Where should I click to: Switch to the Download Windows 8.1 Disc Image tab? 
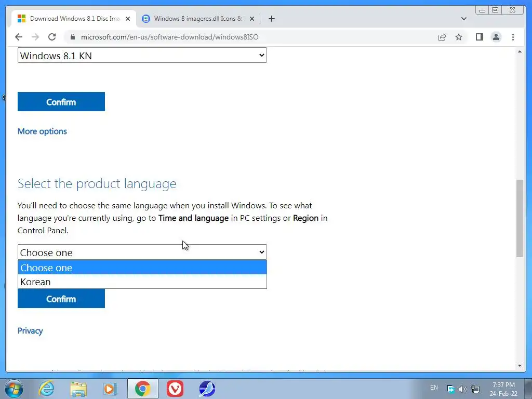point(74,19)
